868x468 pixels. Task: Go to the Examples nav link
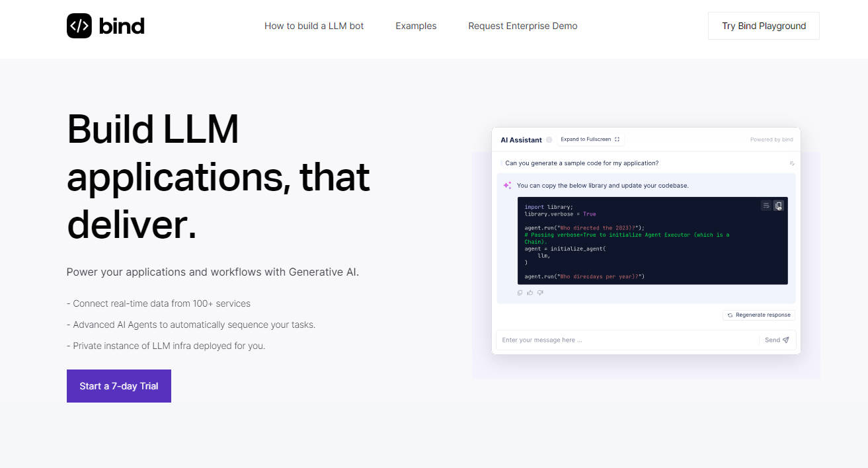tap(416, 26)
